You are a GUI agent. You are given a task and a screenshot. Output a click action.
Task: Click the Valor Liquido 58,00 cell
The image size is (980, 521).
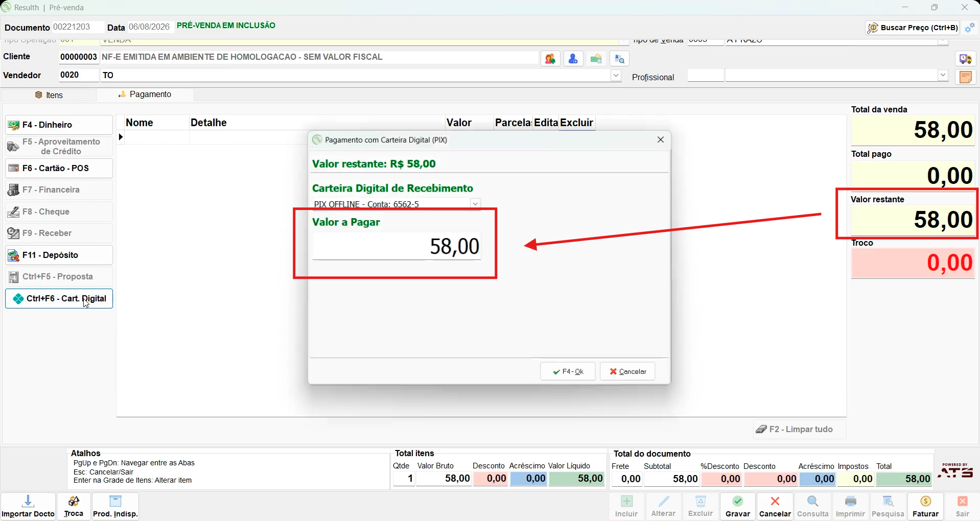tap(576, 479)
